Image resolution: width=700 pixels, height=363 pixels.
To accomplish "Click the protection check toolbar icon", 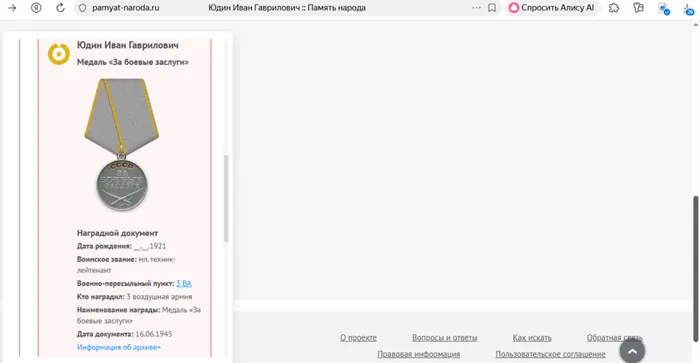I will pyautogui.click(x=664, y=8).
